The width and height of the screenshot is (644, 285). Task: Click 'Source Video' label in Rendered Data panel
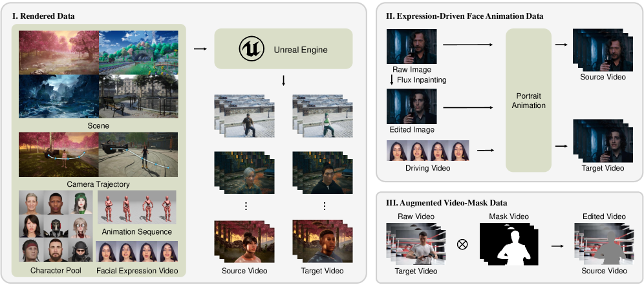click(244, 271)
